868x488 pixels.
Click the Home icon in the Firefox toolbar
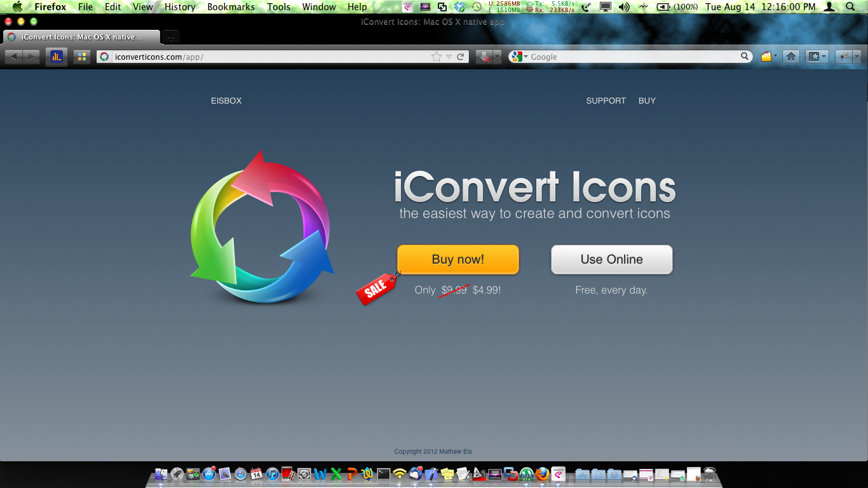[x=790, y=56]
